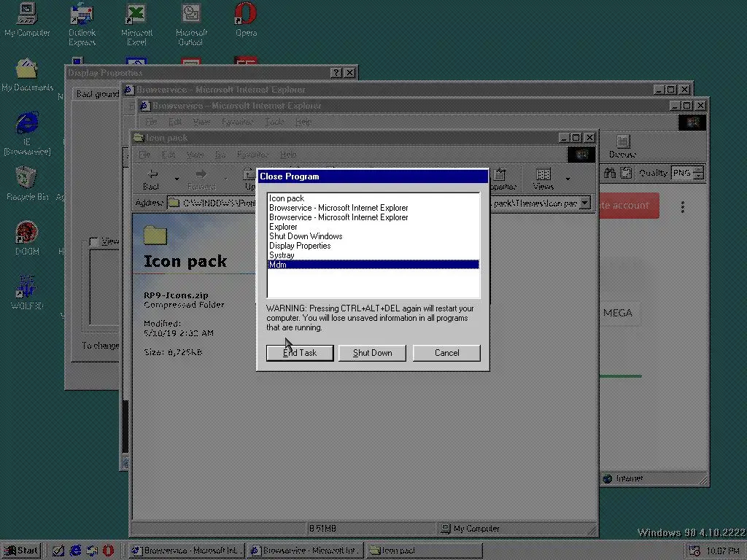The height and width of the screenshot is (560, 747).
Task: Select 'Display Properties' in task list
Action: click(x=373, y=246)
